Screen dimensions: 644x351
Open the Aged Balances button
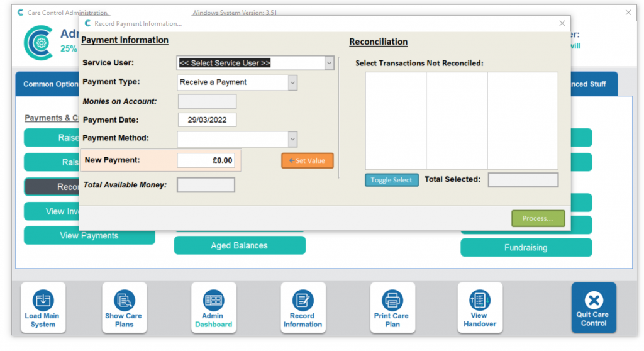[239, 245]
